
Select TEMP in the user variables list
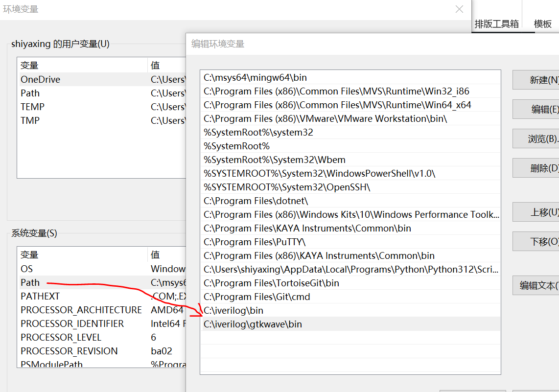(x=102, y=107)
